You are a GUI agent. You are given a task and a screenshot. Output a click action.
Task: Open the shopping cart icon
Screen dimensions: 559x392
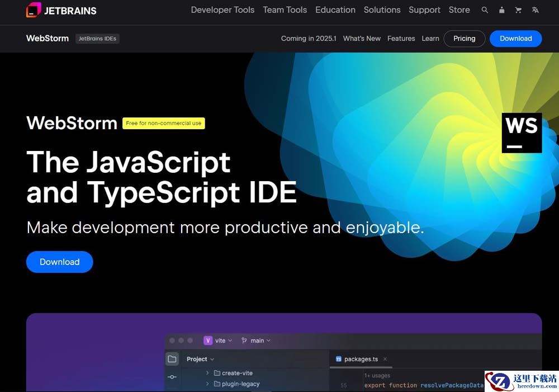[x=518, y=10]
